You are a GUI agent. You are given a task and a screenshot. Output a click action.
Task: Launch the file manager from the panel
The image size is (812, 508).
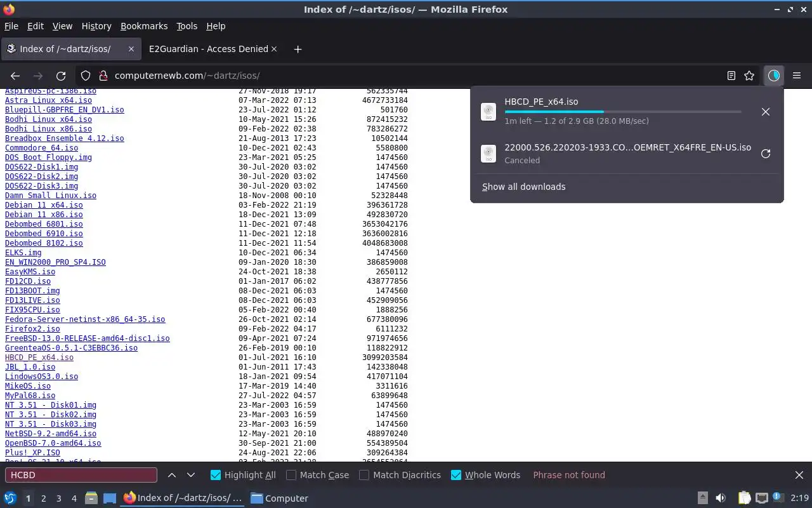(91, 498)
